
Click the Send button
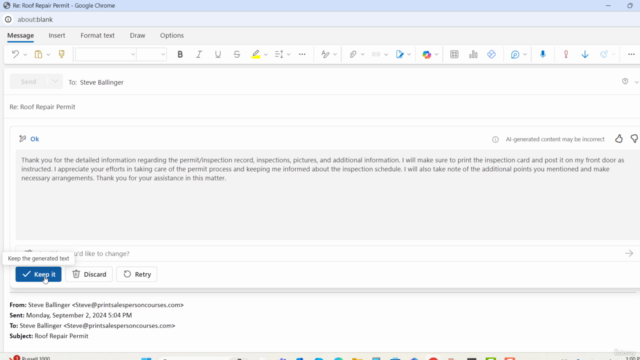pyautogui.click(x=29, y=82)
